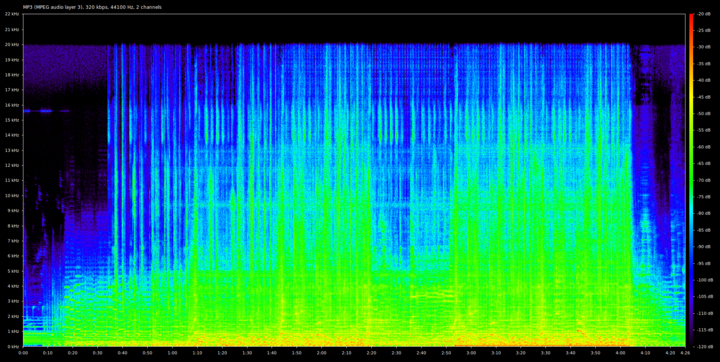The image size is (720, 362).
Task: Click the 1:30 time axis label
Action: tap(247, 353)
